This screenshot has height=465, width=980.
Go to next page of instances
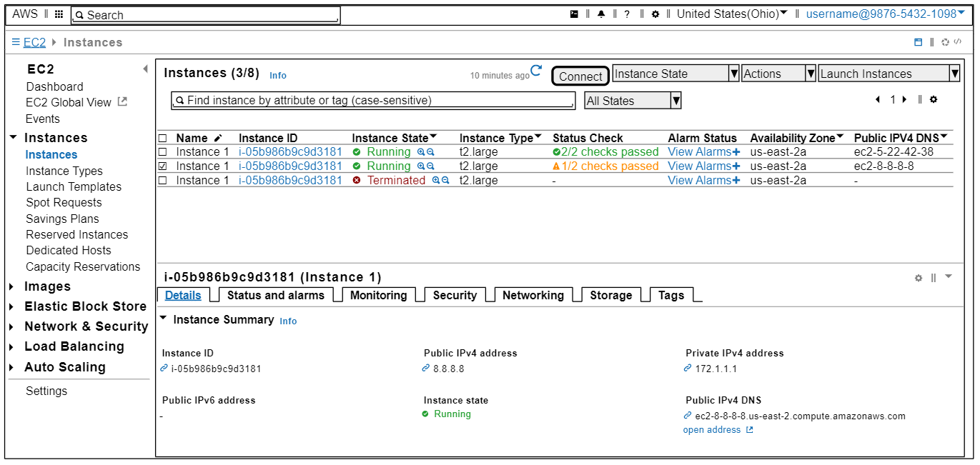point(904,100)
